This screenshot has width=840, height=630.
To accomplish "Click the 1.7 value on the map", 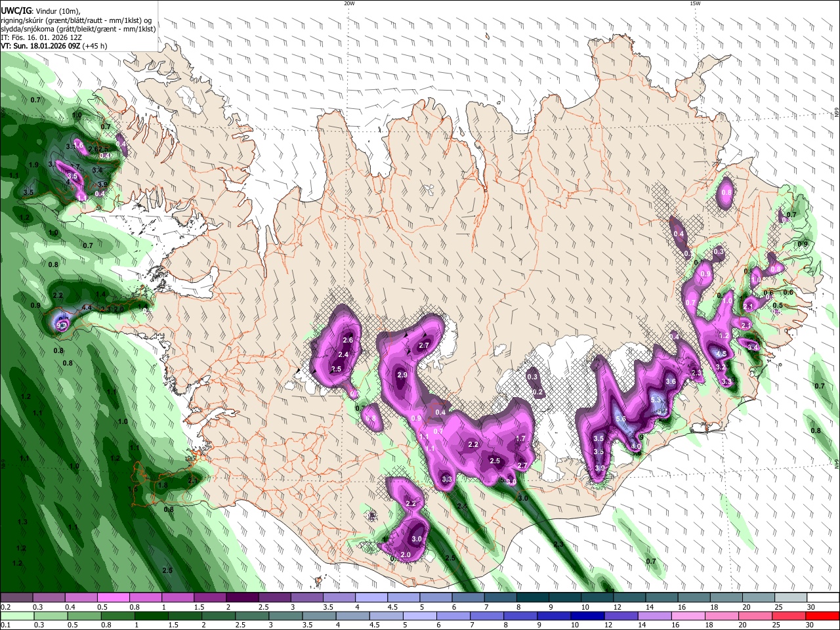I will click(521, 438).
